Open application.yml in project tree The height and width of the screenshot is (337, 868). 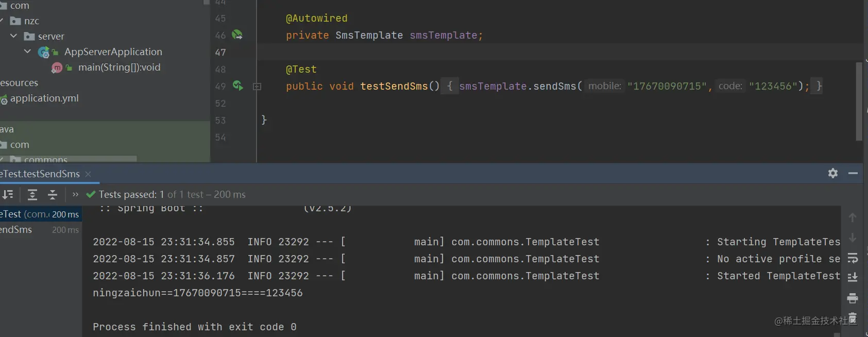(x=44, y=98)
